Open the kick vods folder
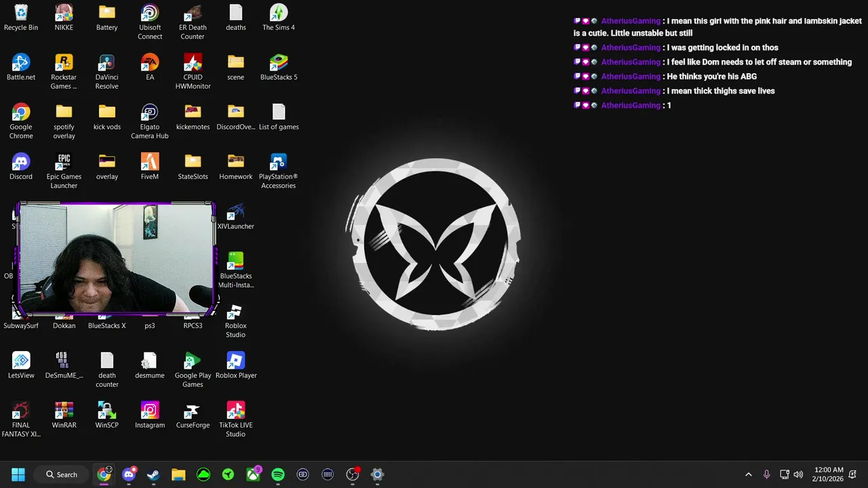Screen dimensions: 868x488 [106, 118]
